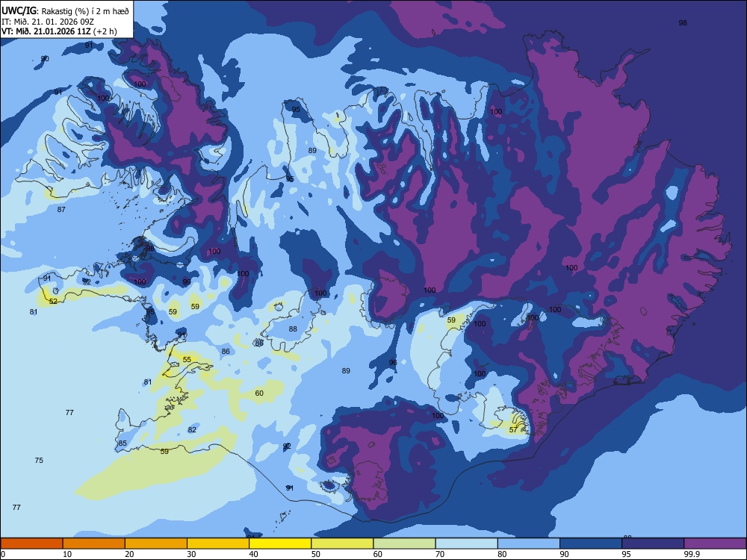The height and width of the screenshot is (560, 747).
Task: Select the dark navy 95–99.9 legend swatch
Action: point(653,544)
